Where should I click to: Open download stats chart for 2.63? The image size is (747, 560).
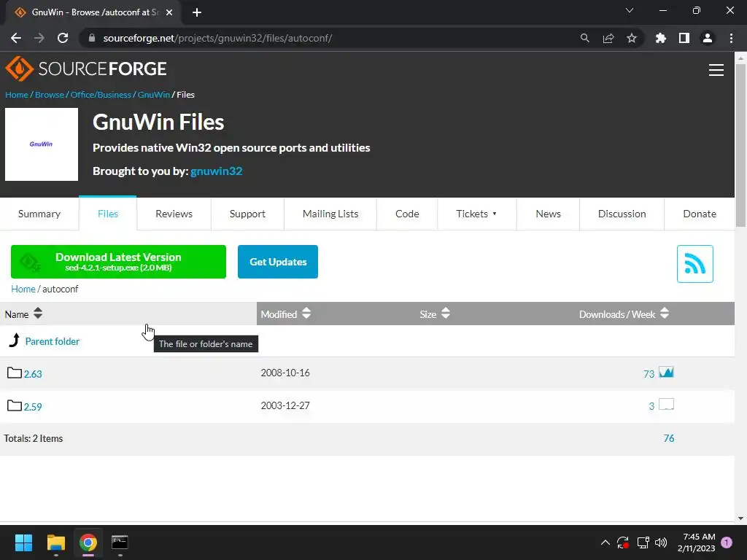point(666,372)
